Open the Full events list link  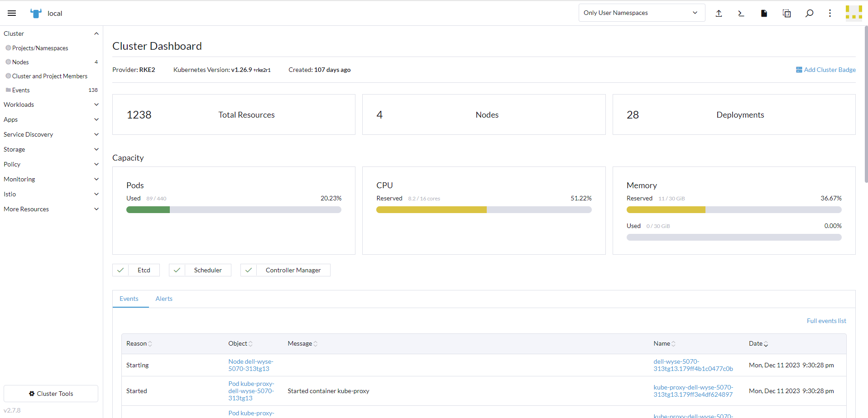tap(826, 321)
